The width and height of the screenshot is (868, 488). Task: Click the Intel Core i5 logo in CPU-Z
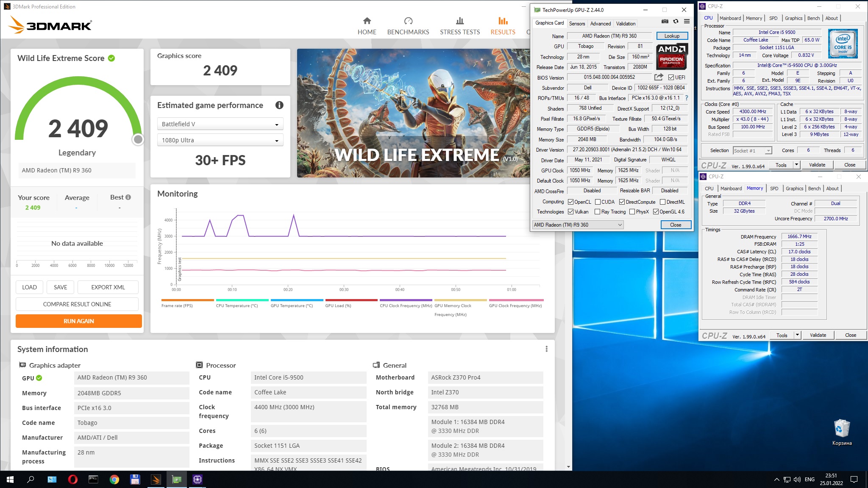(843, 44)
